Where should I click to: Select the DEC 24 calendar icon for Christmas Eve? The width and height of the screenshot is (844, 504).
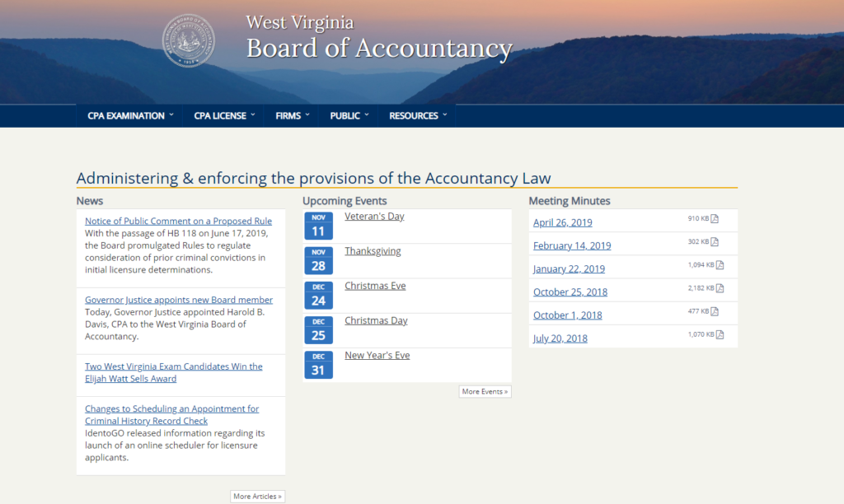coord(318,293)
